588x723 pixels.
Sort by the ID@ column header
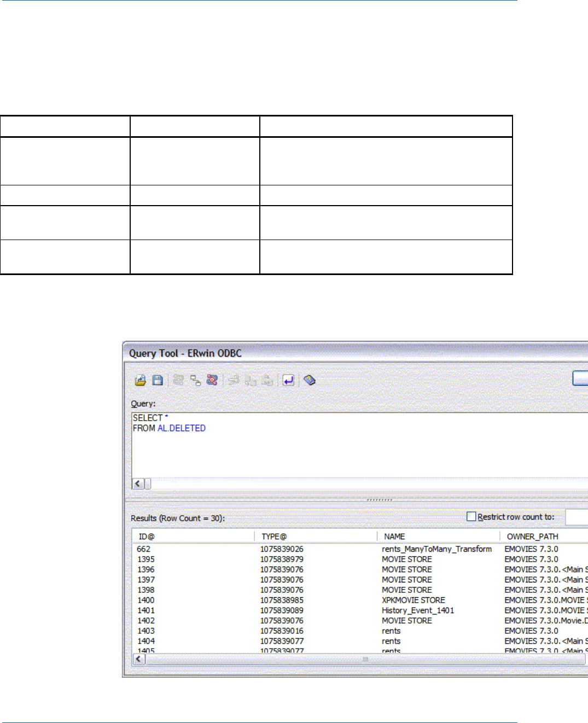tap(194, 537)
